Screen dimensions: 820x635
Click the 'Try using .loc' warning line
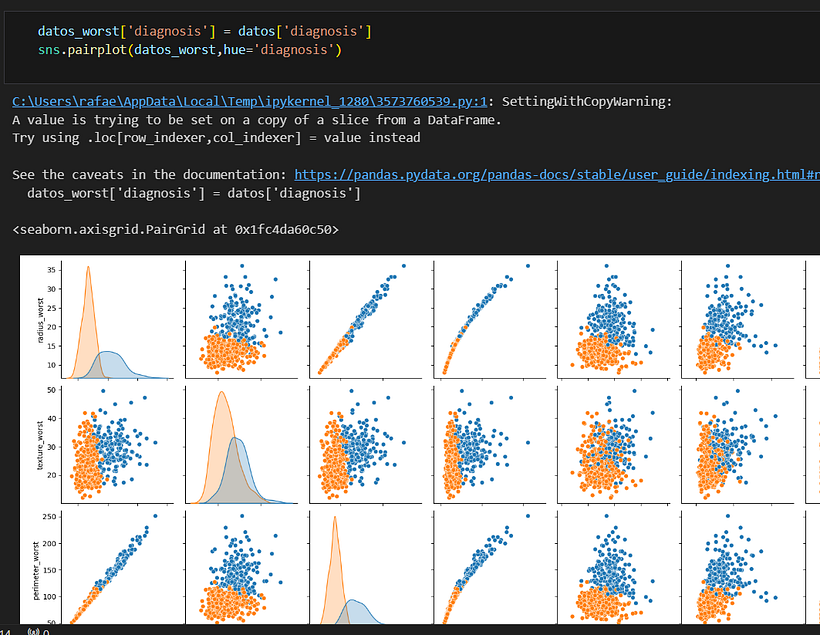tap(216, 138)
